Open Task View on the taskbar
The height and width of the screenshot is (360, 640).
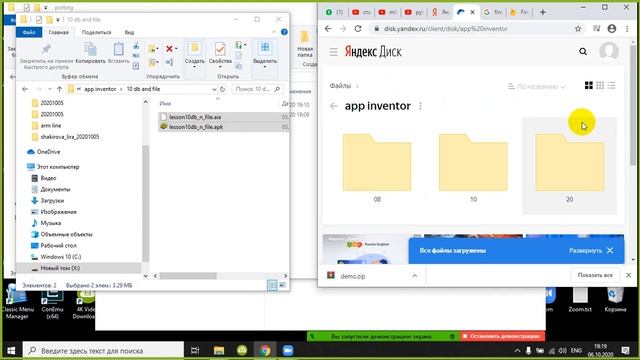click(x=195, y=350)
